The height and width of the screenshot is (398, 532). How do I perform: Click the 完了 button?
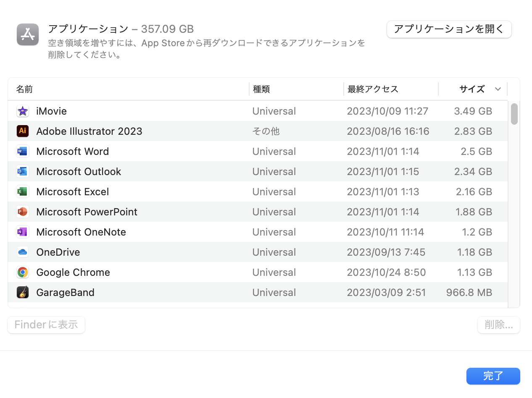(x=493, y=376)
